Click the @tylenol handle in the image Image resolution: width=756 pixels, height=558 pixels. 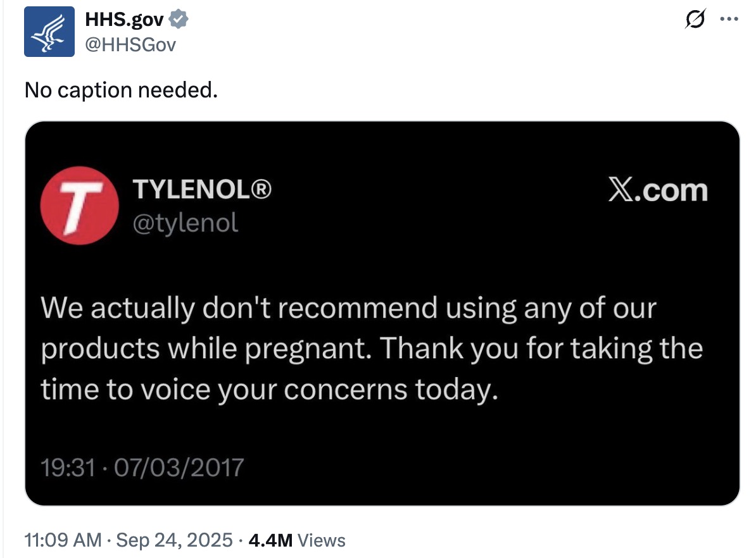tap(185, 222)
